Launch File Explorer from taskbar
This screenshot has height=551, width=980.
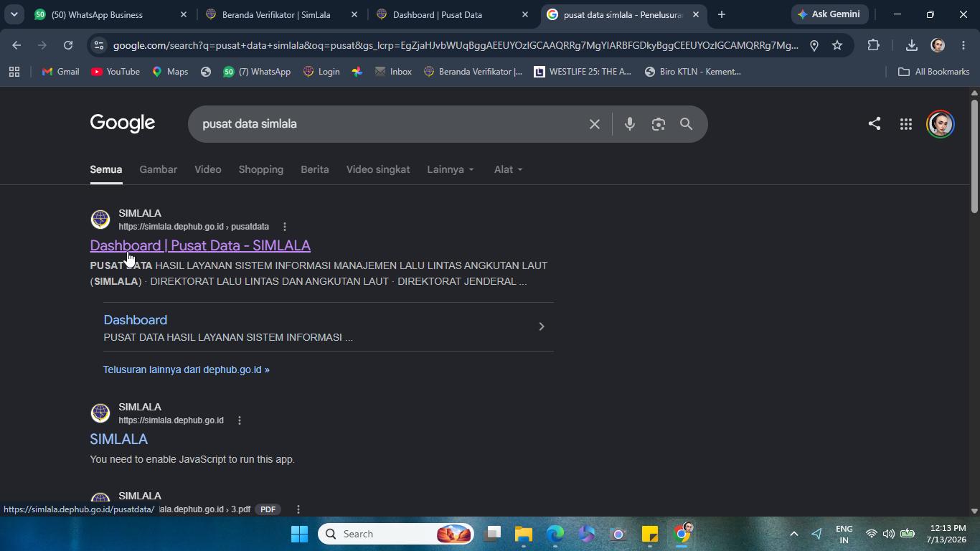524,534
